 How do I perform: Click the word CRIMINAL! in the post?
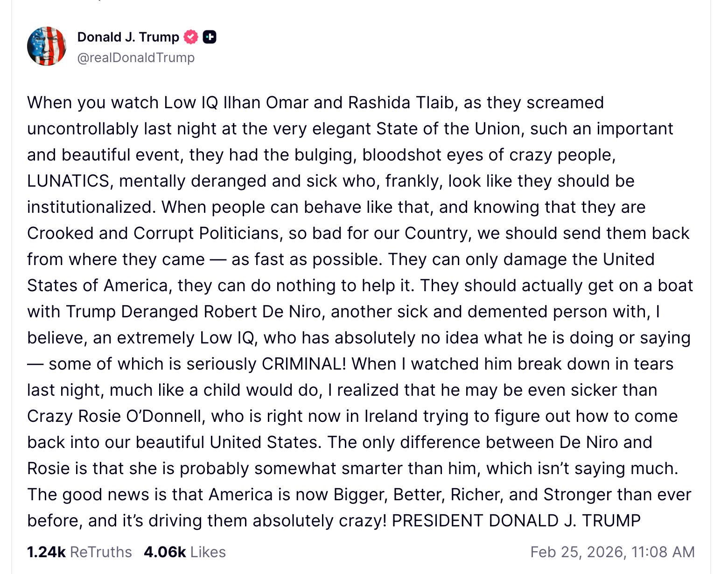[x=304, y=364]
